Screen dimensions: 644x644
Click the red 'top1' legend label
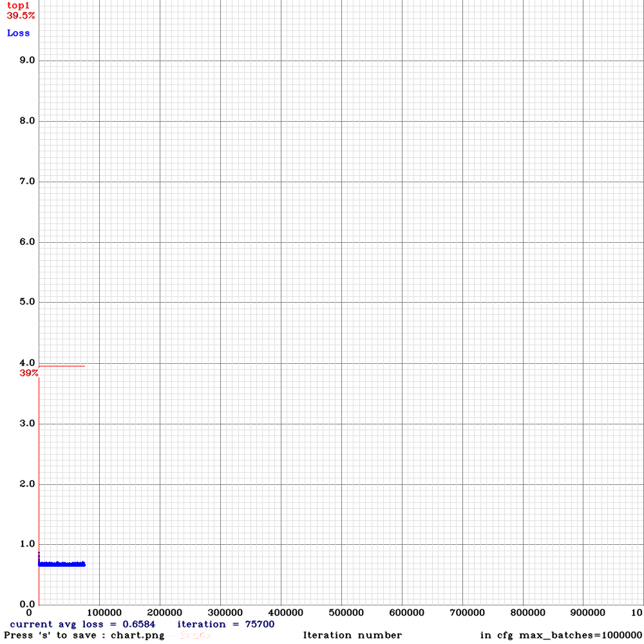pyautogui.click(x=19, y=6)
